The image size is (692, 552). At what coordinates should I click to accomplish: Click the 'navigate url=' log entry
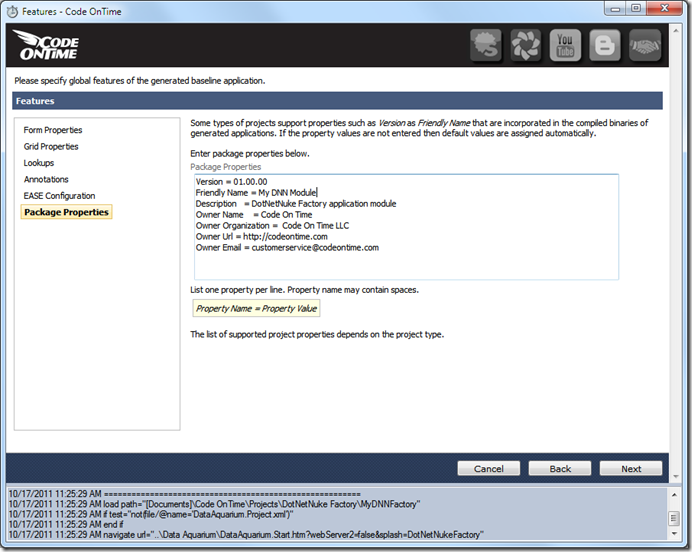[246, 535]
